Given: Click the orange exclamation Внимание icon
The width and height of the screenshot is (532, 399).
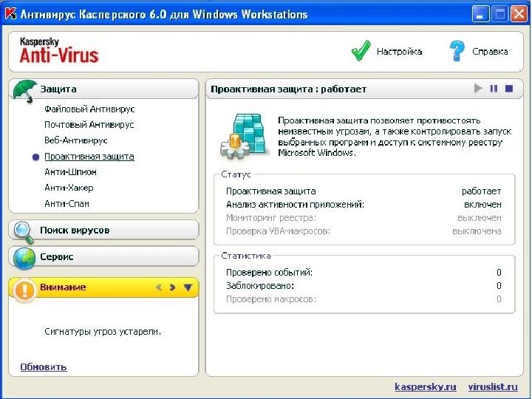Looking at the screenshot, I should pos(24,290).
